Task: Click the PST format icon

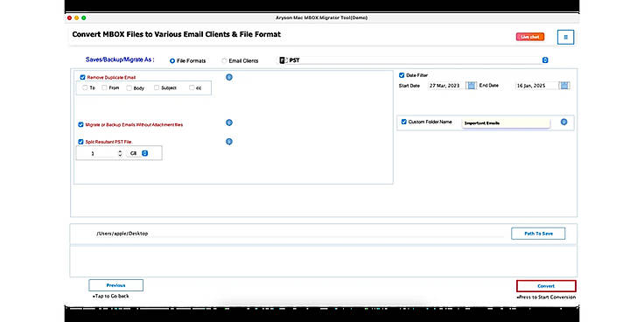Action: click(x=283, y=60)
